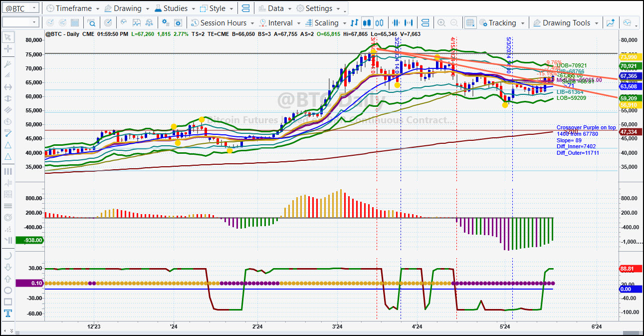The height and width of the screenshot is (336, 644).
Task: Open the chart search magnifier icon
Action: (92, 22)
